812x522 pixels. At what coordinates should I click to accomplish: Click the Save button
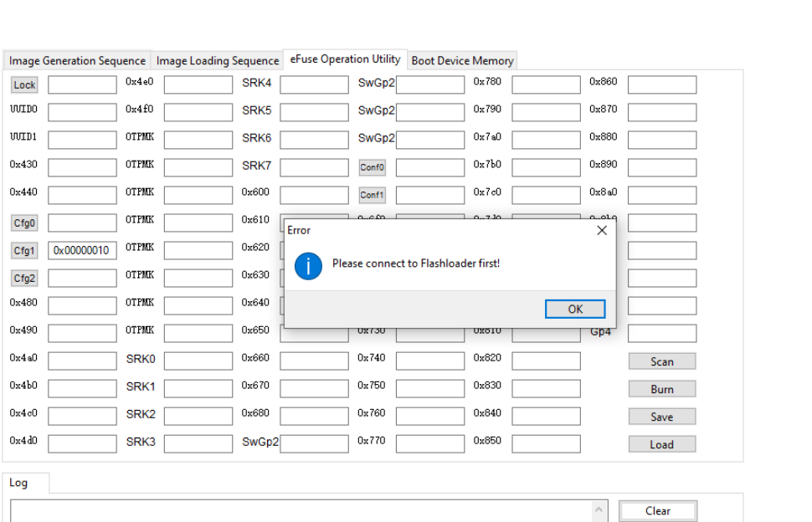[662, 417]
